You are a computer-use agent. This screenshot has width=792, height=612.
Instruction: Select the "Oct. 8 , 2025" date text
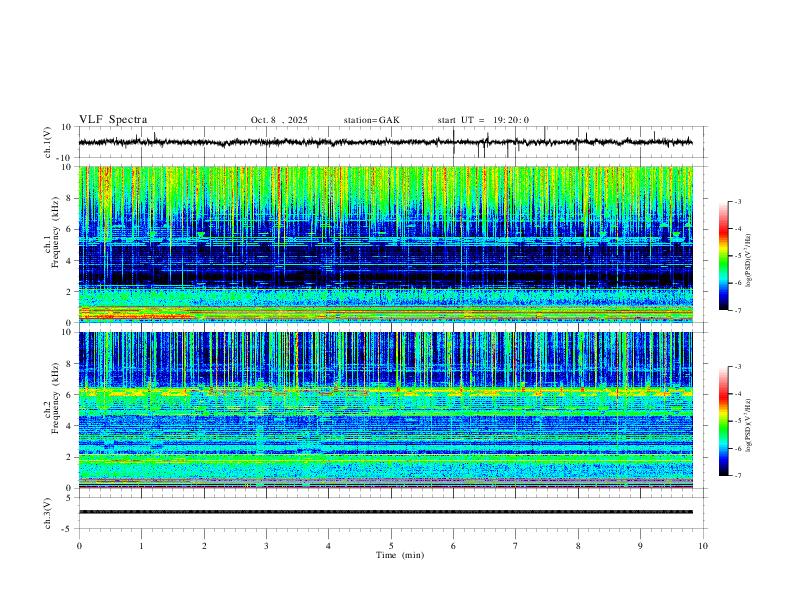[x=279, y=120]
